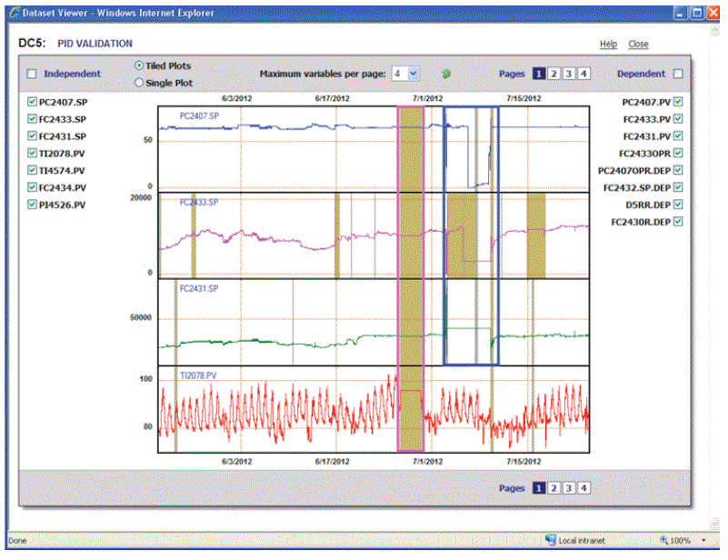Click the PID VALIDATION heading text

[x=95, y=44]
